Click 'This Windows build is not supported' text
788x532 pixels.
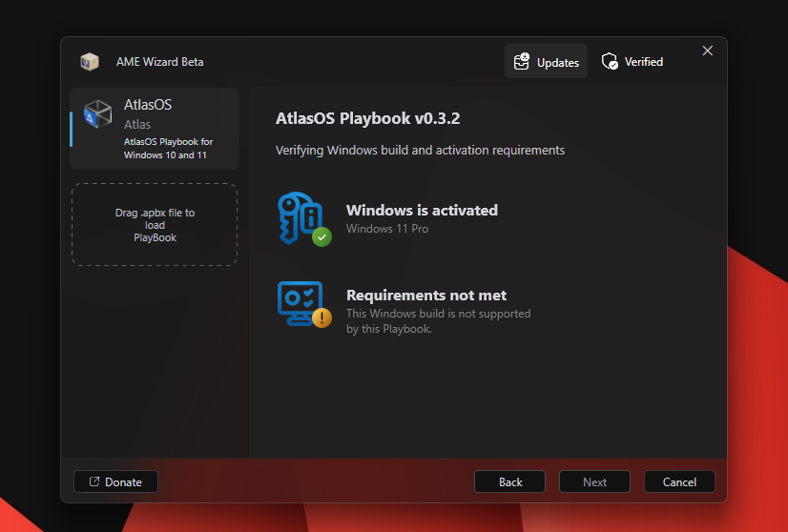[x=438, y=314]
